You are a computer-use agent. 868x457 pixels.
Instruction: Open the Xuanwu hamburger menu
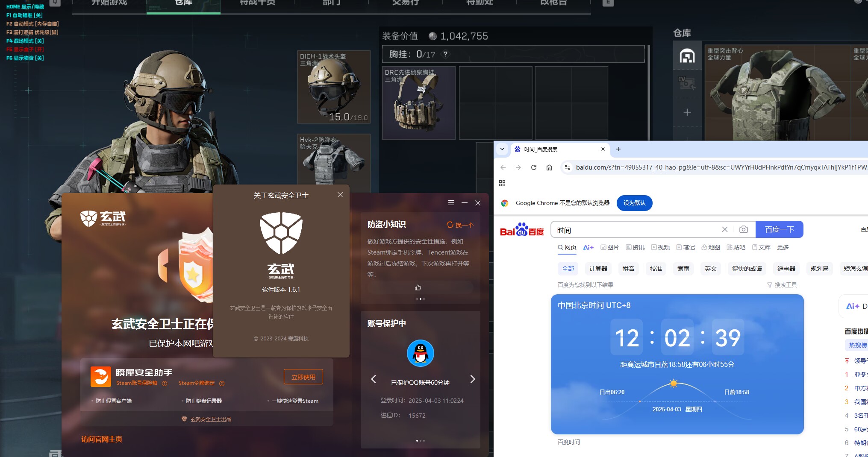point(451,203)
